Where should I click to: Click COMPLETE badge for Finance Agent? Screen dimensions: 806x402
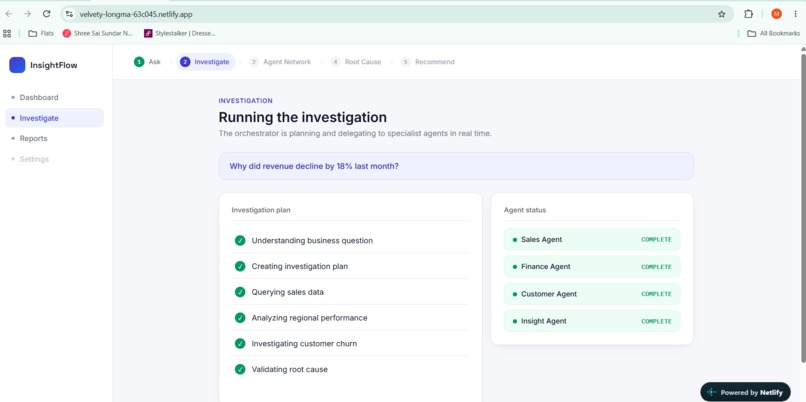click(x=656, y=267)
